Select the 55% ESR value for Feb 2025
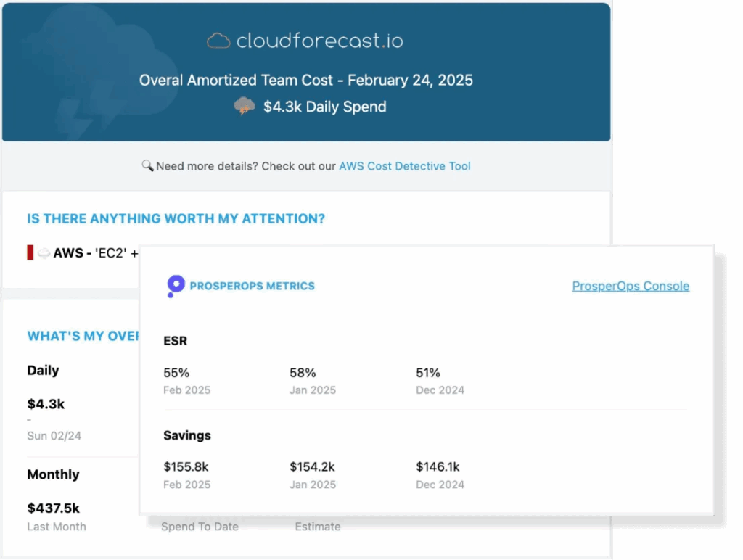This screenshot has width=743, height=560. coord(176,373)
